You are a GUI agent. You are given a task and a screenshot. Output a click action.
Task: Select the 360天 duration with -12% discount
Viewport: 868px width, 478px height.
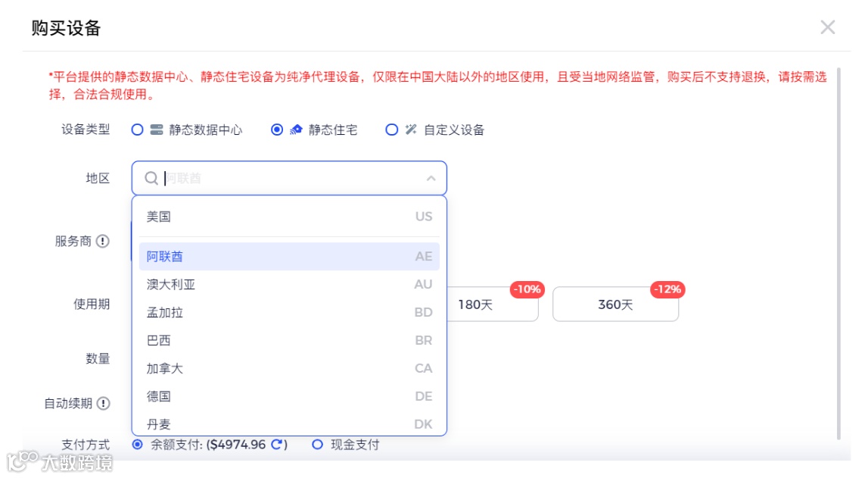coord(615,305)
